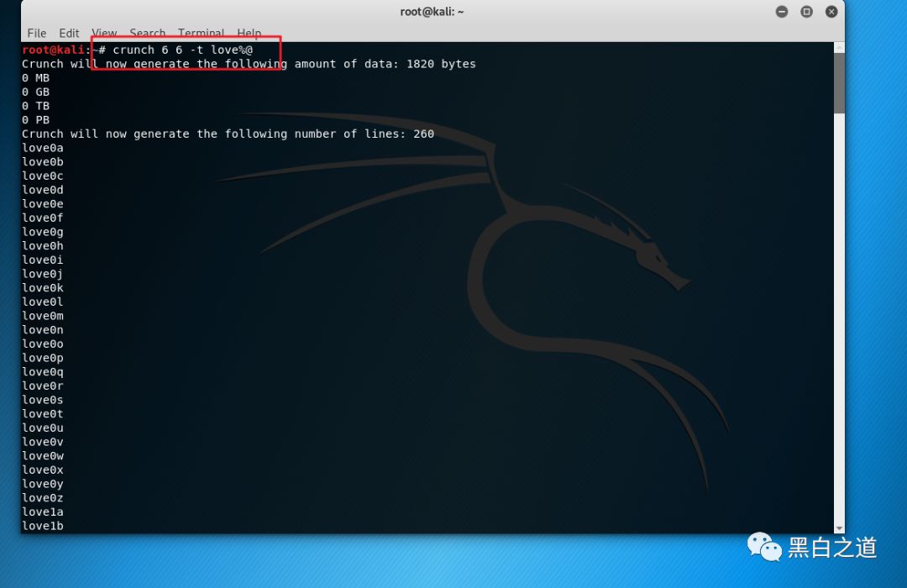
Task: Click the '1820 bytes' data amount line
Action: (249, 64)
